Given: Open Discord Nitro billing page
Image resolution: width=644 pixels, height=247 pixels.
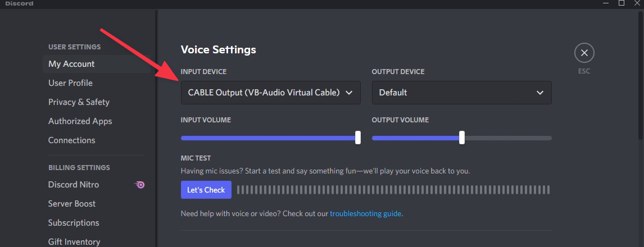Looking at the screenshot, I should coord(74,185).
